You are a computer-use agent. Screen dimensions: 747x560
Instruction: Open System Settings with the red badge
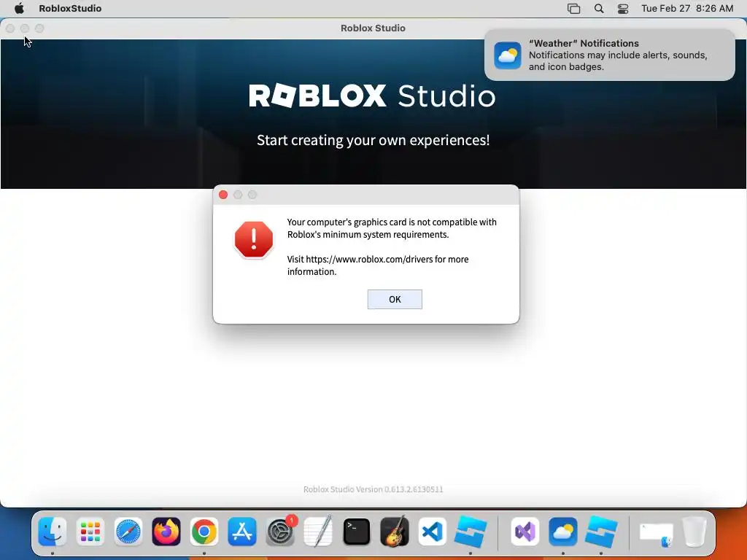280,532
